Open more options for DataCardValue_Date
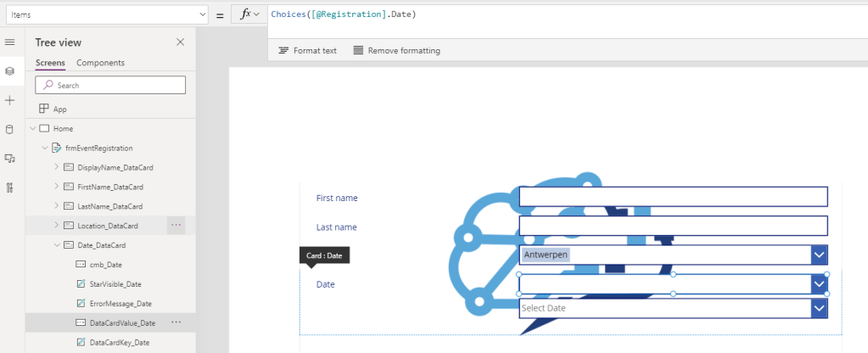868x353 pixels. (x=176, y=322)
